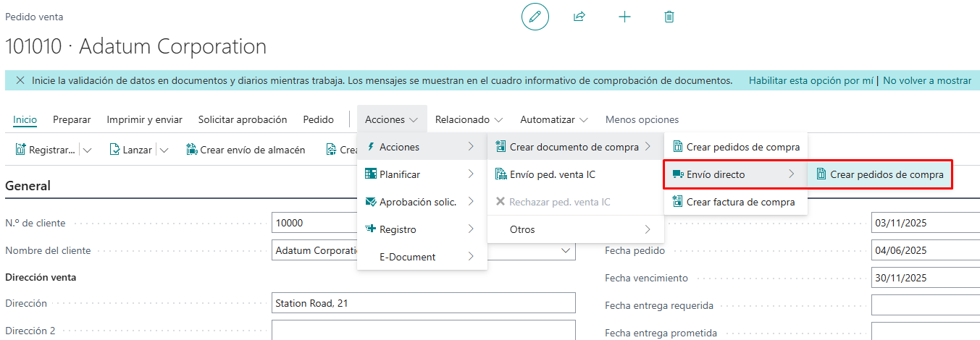Dismiss the notification bar with X
This screenshot has width=980, height=340.
[20, 80]
